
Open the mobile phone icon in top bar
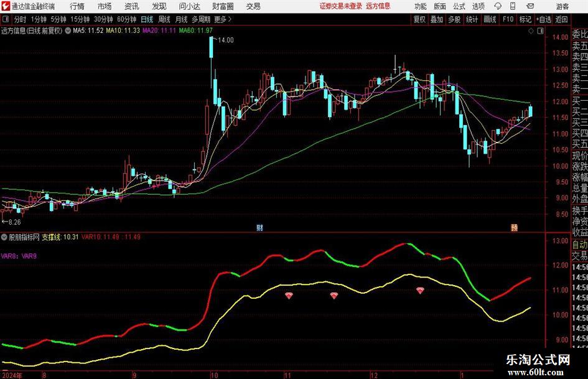pos(513,6)
